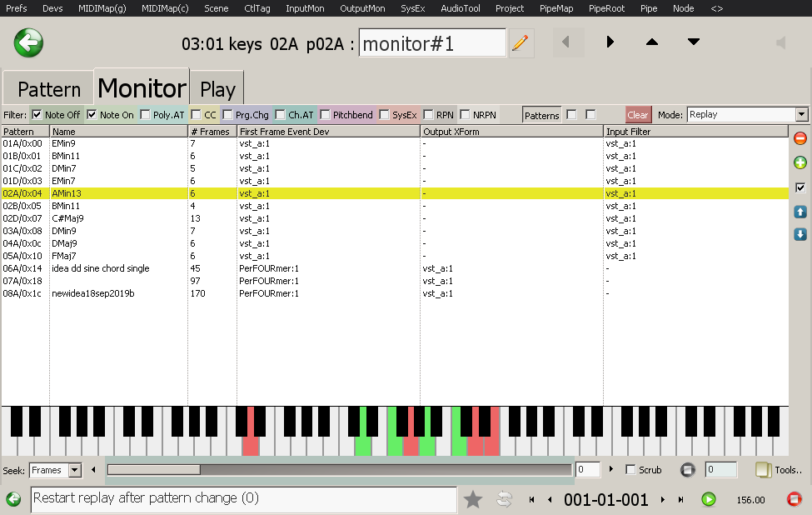
Task: Click the Tools.. menu button
Action: pos(779,470)
